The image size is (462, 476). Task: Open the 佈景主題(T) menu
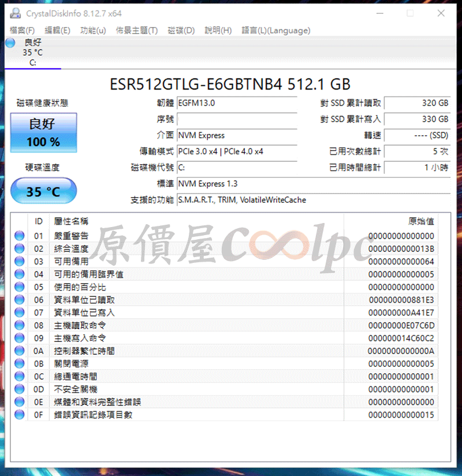tap(136, 31)
